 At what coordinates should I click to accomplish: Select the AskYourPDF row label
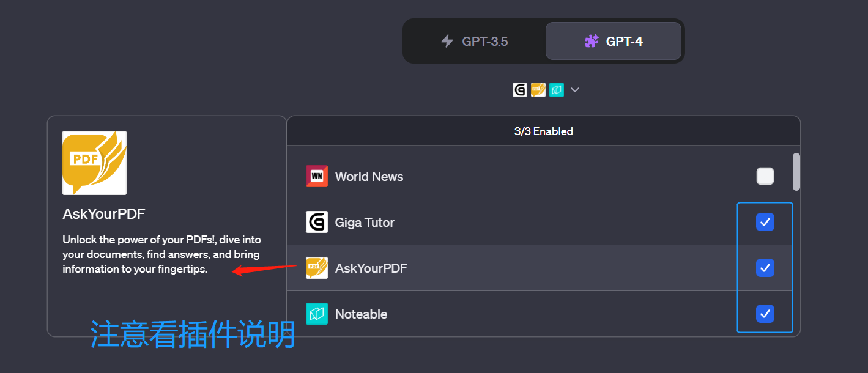tap(371, 268)
